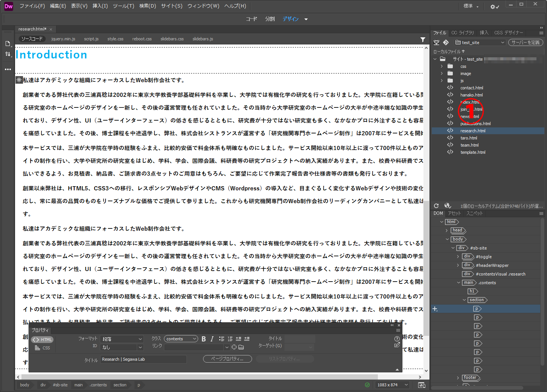Open the window size 1083 x 874 dropdown
The width and height of the screenshot is (547, 392).
coord(392,385)
